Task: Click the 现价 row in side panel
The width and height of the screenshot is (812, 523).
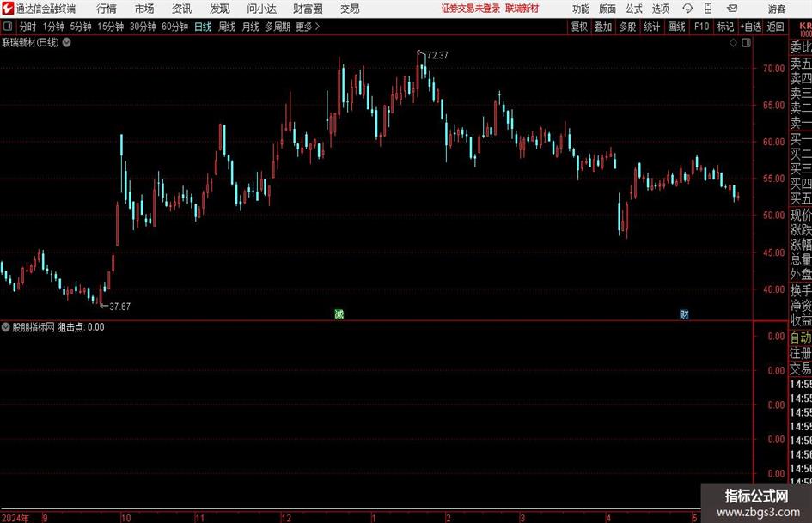Action: point(801,215)
